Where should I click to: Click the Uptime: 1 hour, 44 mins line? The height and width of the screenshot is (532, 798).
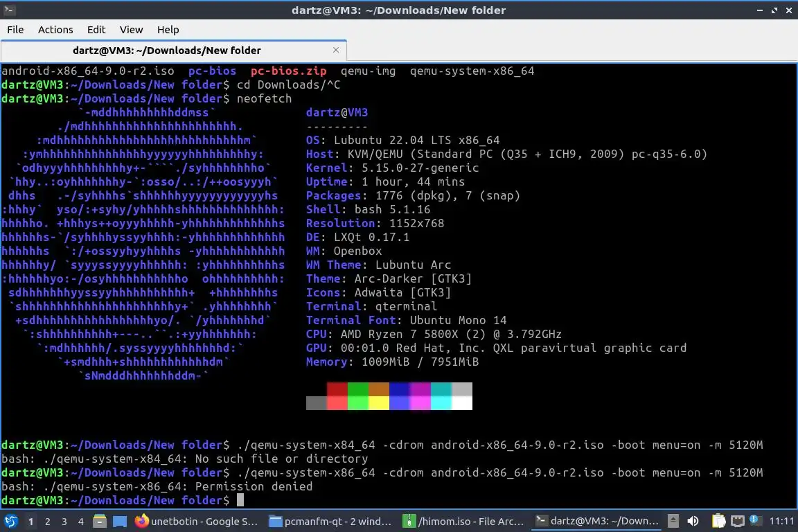coord(385,181)
